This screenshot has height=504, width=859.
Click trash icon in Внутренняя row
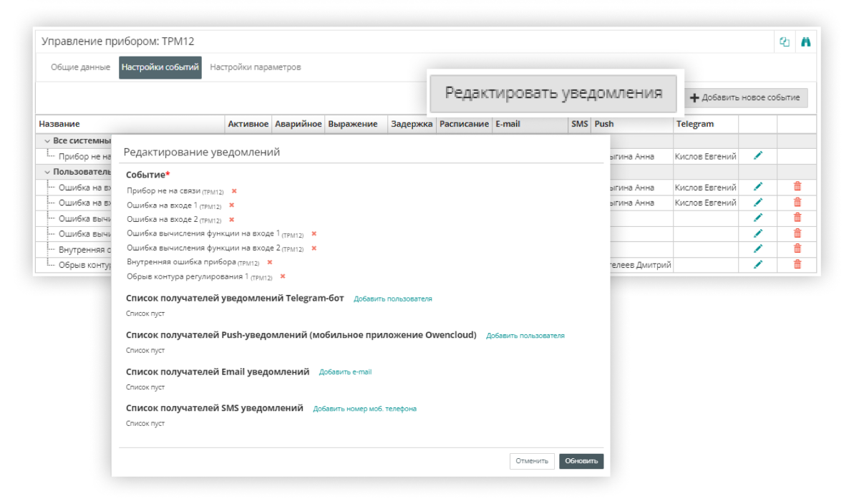(x=797, y=249)
